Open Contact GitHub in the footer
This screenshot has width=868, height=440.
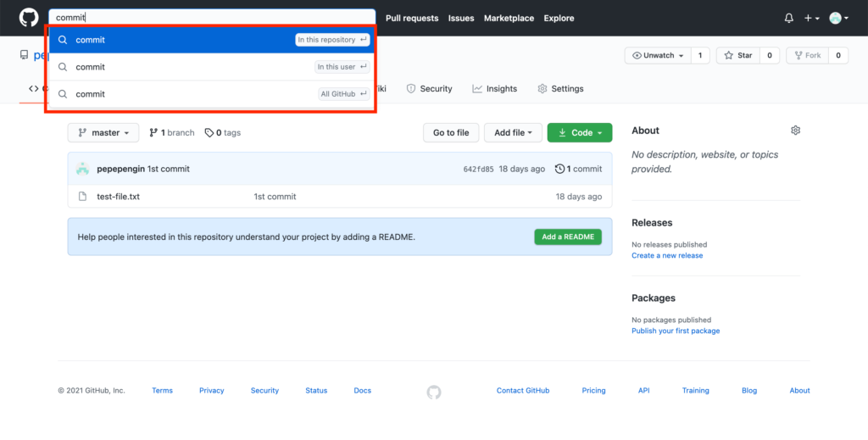click(x=523, y=390)
